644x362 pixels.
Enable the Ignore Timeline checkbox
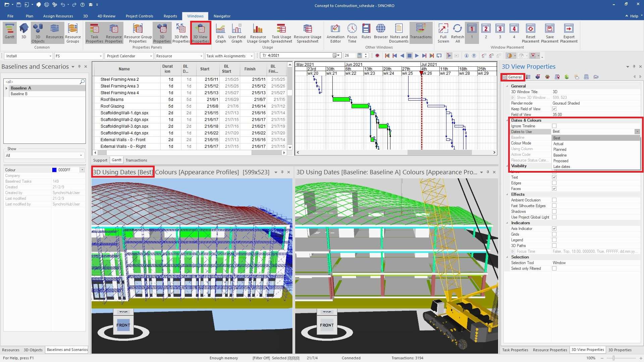(x=554, y=126)
